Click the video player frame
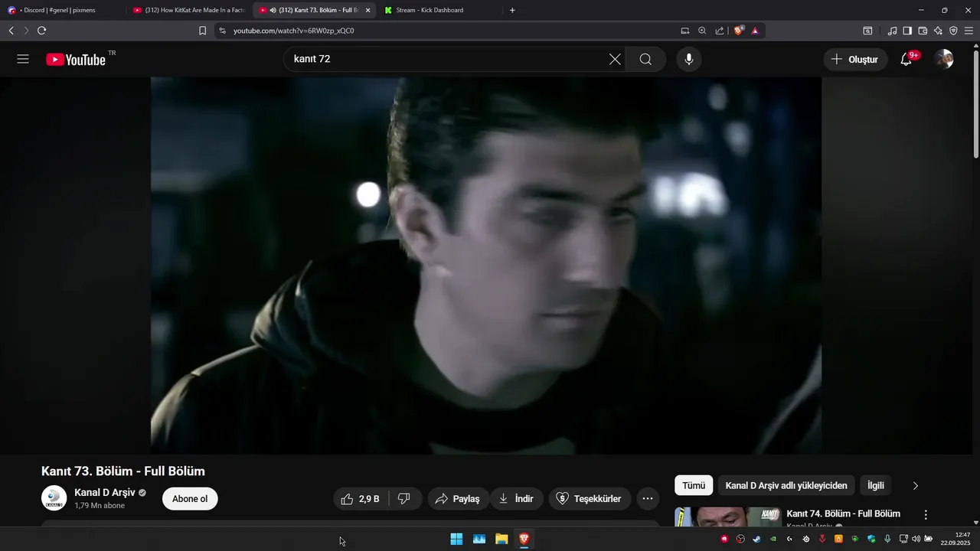This screenshot has height=551, width=980. [486, 266]
